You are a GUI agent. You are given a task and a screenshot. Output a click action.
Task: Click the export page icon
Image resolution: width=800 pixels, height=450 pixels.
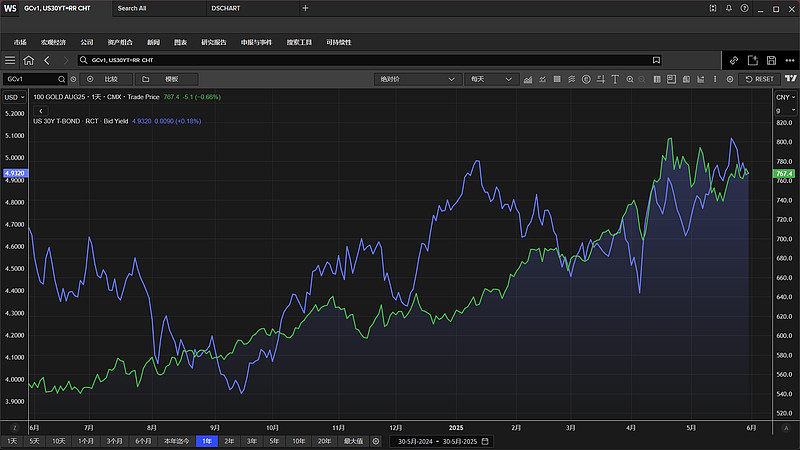pos(753,60)
